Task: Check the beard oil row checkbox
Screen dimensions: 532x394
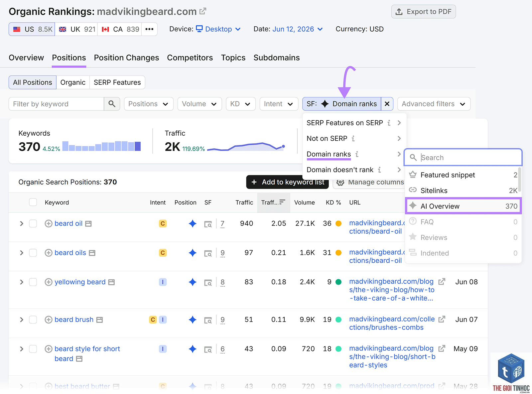Action: coord(33,223)
